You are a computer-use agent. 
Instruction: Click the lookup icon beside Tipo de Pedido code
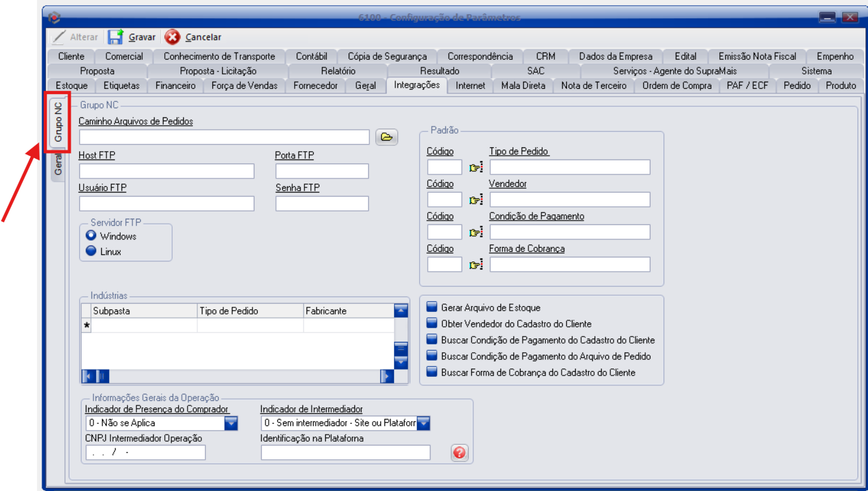(476, 167)
